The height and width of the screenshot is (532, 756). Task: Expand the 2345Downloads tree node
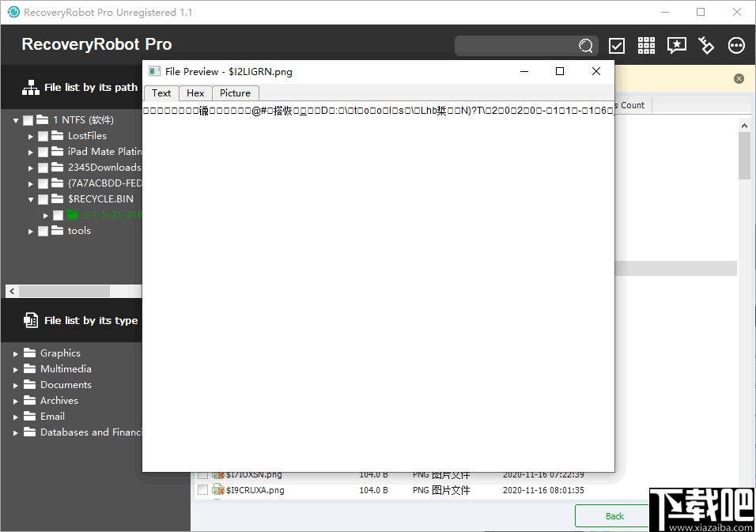click(31, 168)
